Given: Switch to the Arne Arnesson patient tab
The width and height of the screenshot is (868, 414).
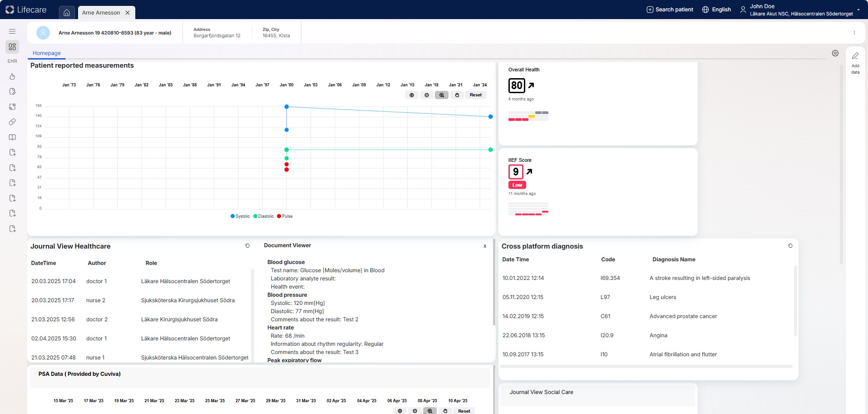Looking at the screenshot, I should coord(101,13).
